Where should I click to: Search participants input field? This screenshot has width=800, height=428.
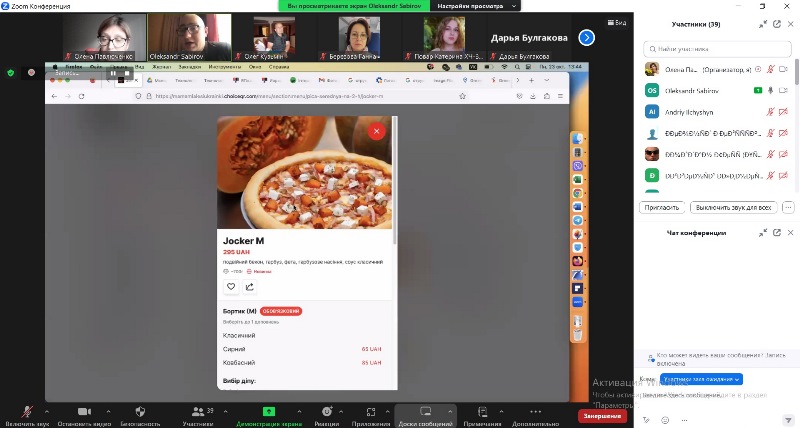(717, 49)
